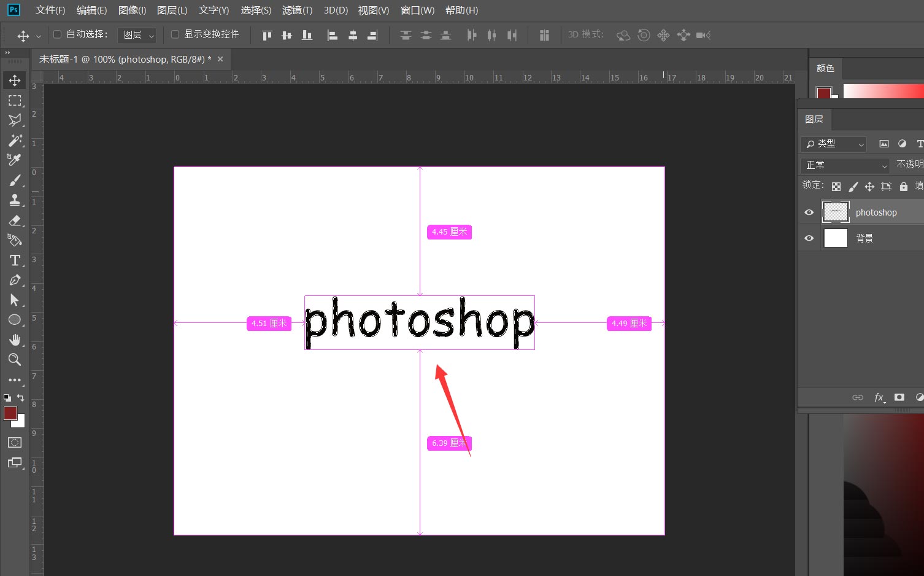This screenshot has width=924, height=576.
Task: Select the Brush tool in the toolbox
Action: tap(15, 180)
